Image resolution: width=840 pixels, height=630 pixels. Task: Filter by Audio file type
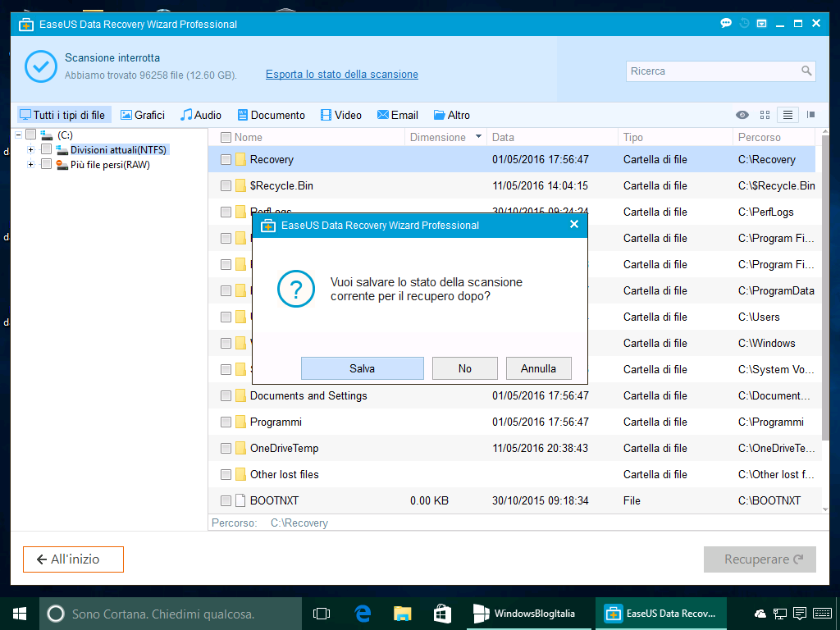point(201,115)
